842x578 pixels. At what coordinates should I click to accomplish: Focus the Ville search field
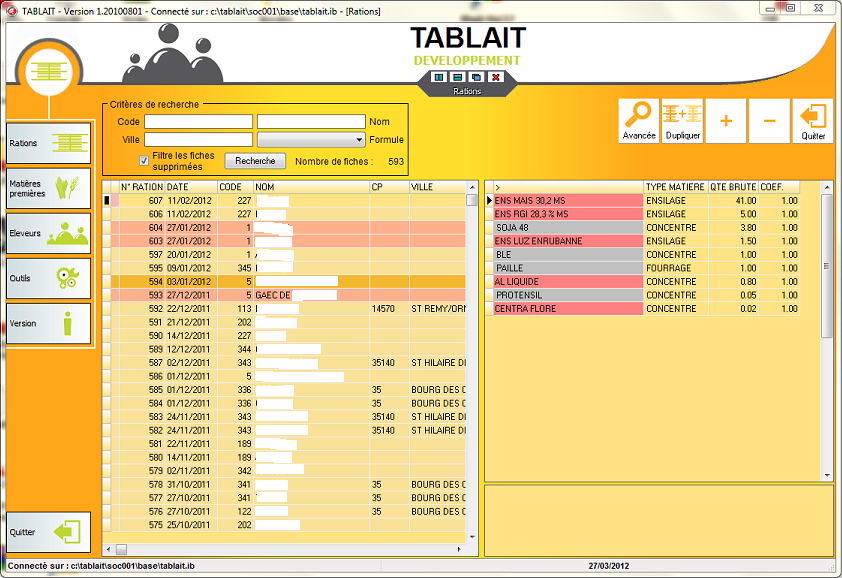199,140
